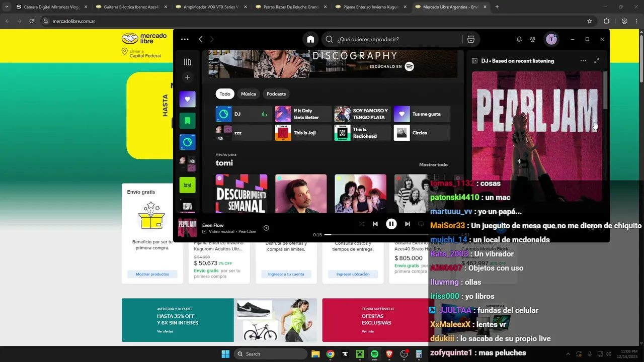Screen dimensions: 644x362
Task: Go to Spotify Home via house icon
Action: pos(310,39)
